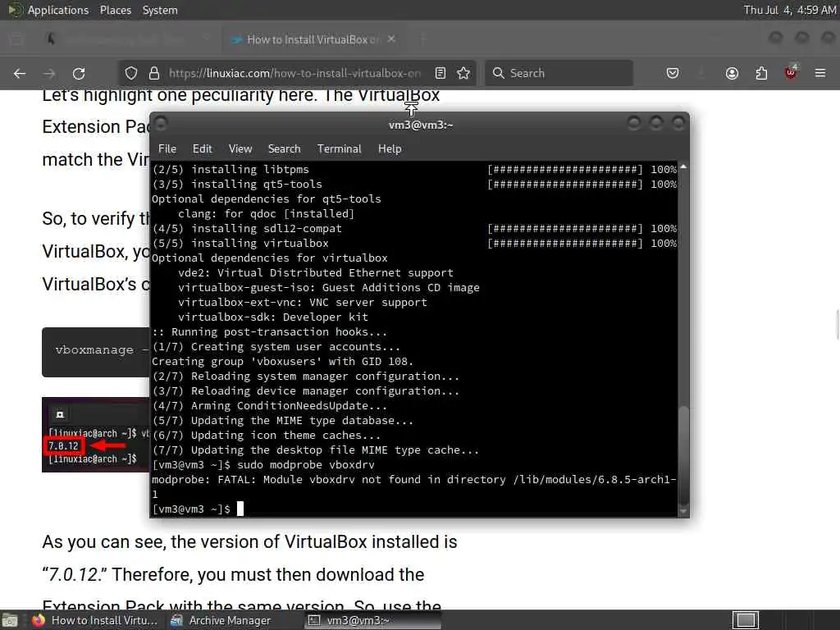Screen dimensions: 840x630
Task: Click the workspace switcher in bottom panel
Action: pos(745,620)
